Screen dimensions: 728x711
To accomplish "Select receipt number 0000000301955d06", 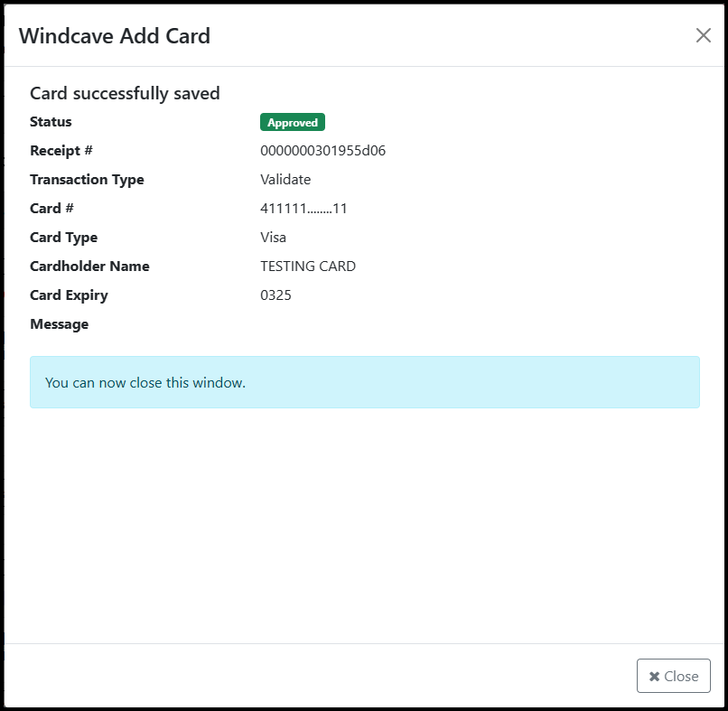I will click(x=322, y=151).
